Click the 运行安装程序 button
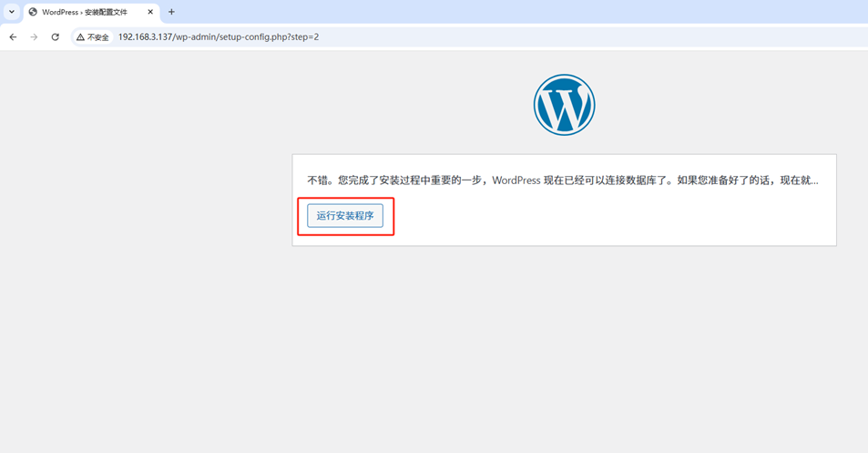The image size is (868, 453). (x=345, y=216)
